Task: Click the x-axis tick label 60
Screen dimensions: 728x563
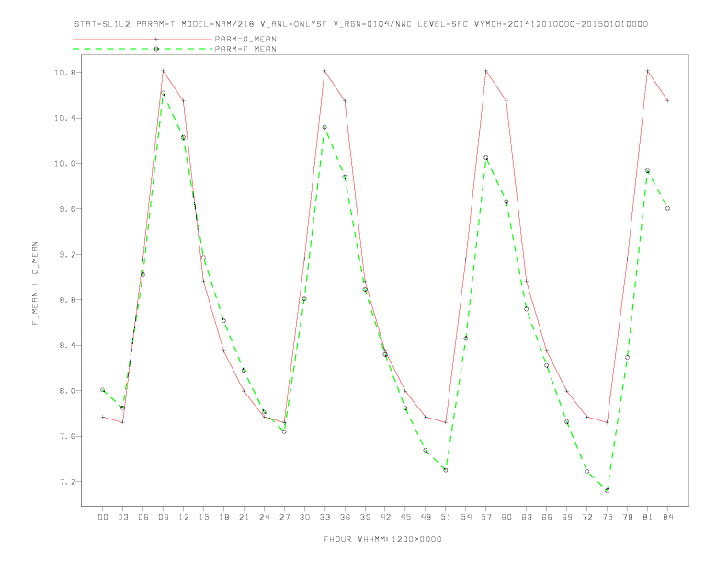Action: [x=506, y=517]
